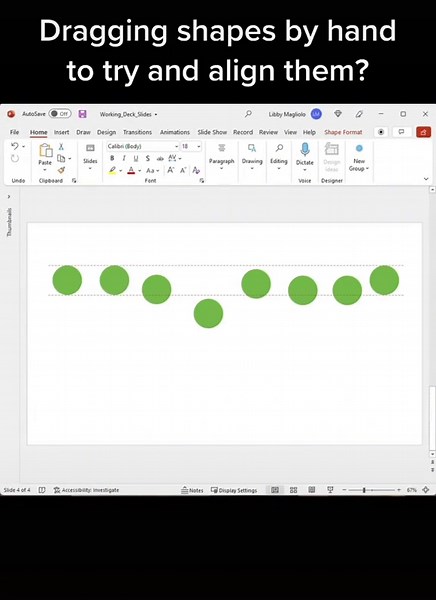Open the Animations tab
436x600 pixels.
[175, 132]
